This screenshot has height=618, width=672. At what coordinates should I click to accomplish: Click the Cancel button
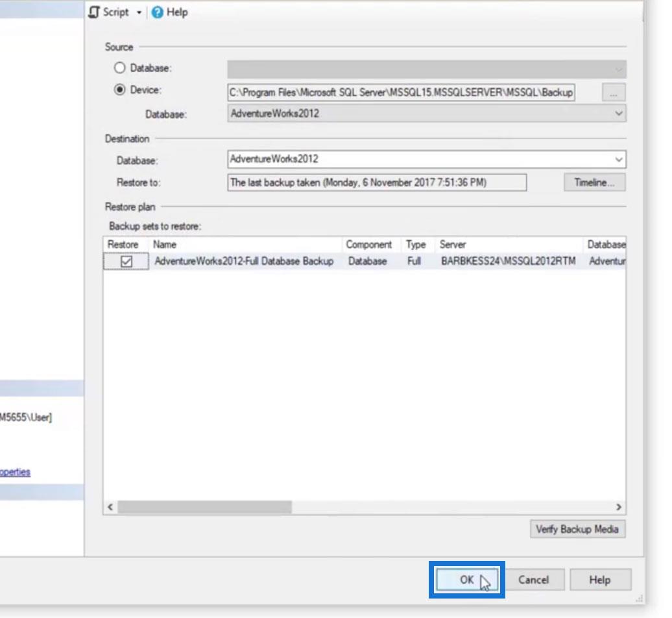pyautogui.click(x=534, y=580)
